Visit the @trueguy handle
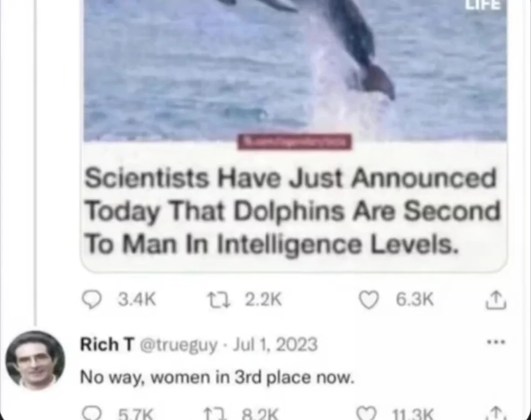Screen dimensions: 531x420 pyautogui.click(x=178, y=345)
